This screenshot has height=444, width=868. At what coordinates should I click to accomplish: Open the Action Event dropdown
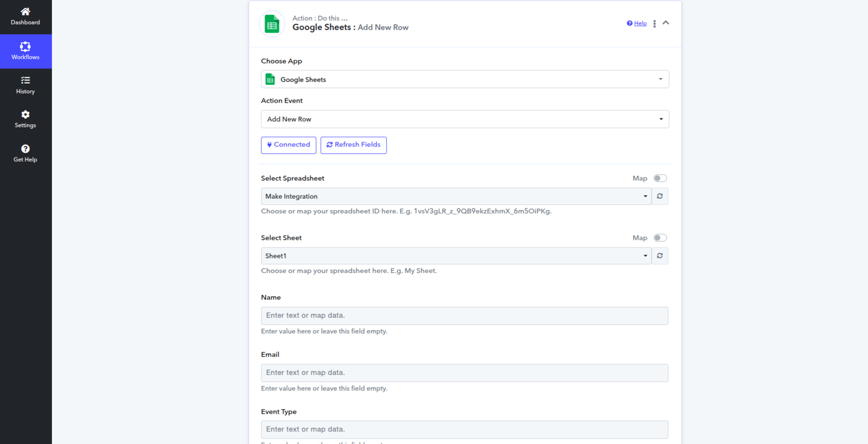[465, 119]
